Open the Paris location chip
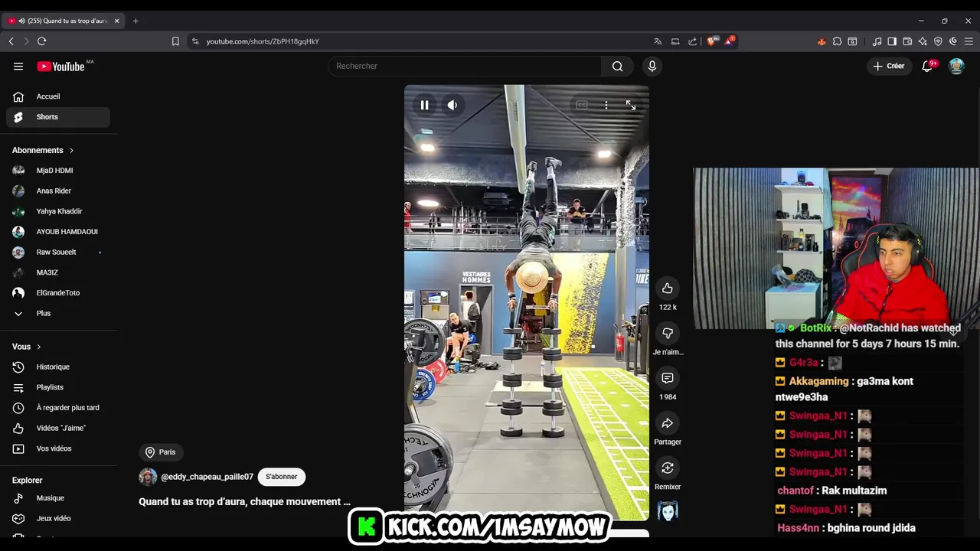 click(161, 452)
